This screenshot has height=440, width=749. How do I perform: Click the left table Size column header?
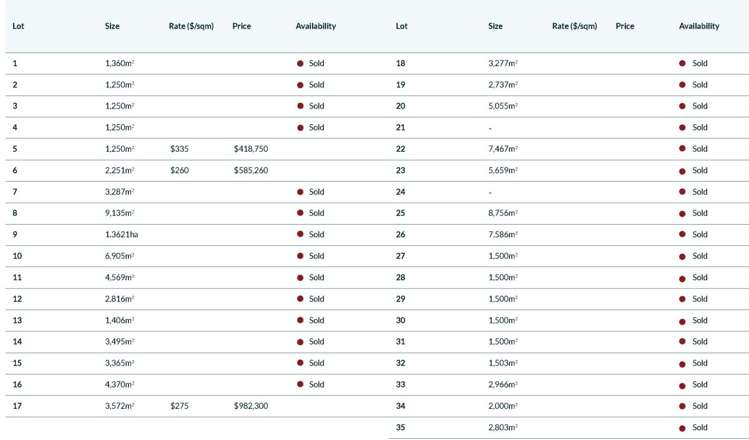[x=112, y=26]
